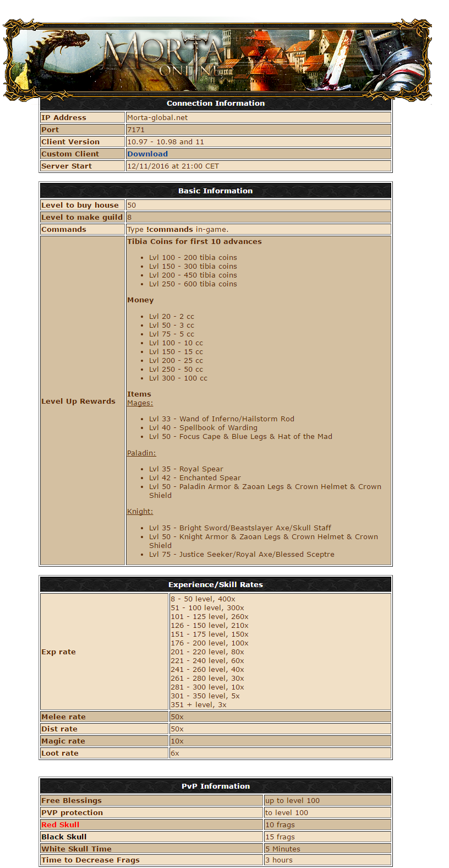449x868 pixels.
Task: Click the Exp rate label
Action: pos(58,652)
